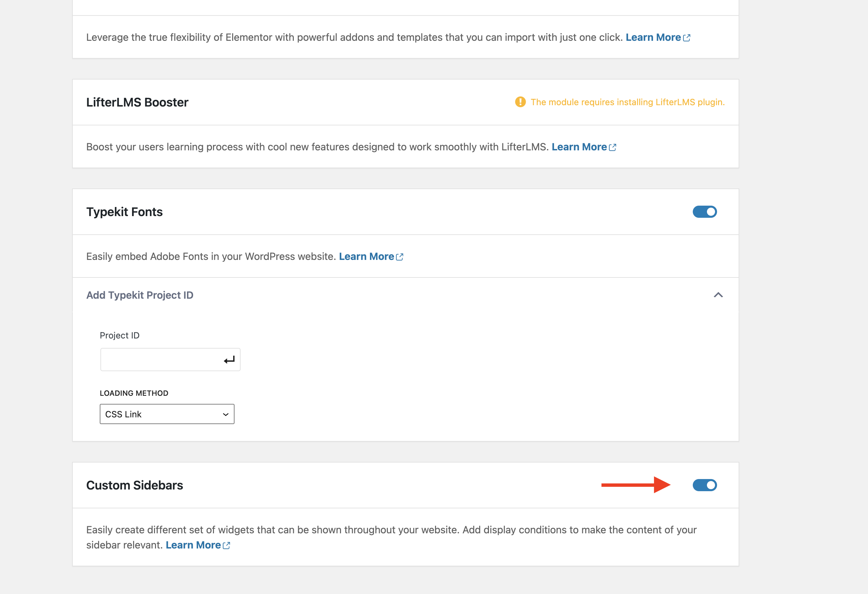
Task: Open the Loading Method dropdown
Action: pyautogui.click(x=167, y=414)
